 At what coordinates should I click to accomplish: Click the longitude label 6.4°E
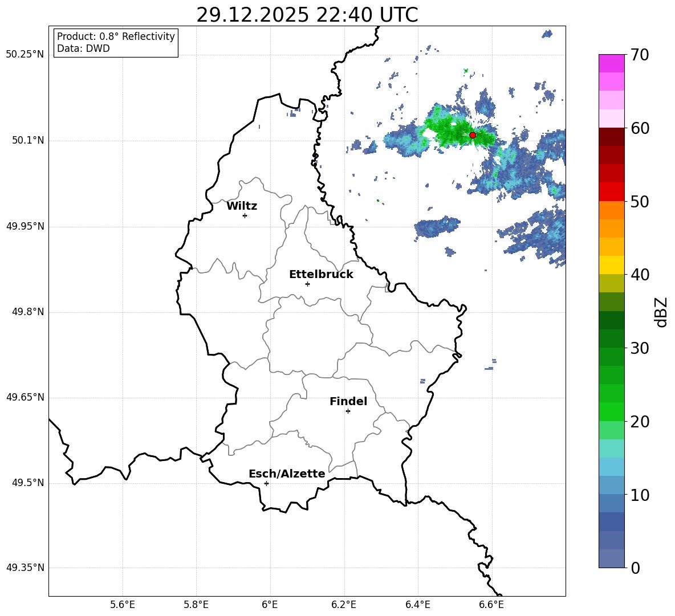[417, 605]
